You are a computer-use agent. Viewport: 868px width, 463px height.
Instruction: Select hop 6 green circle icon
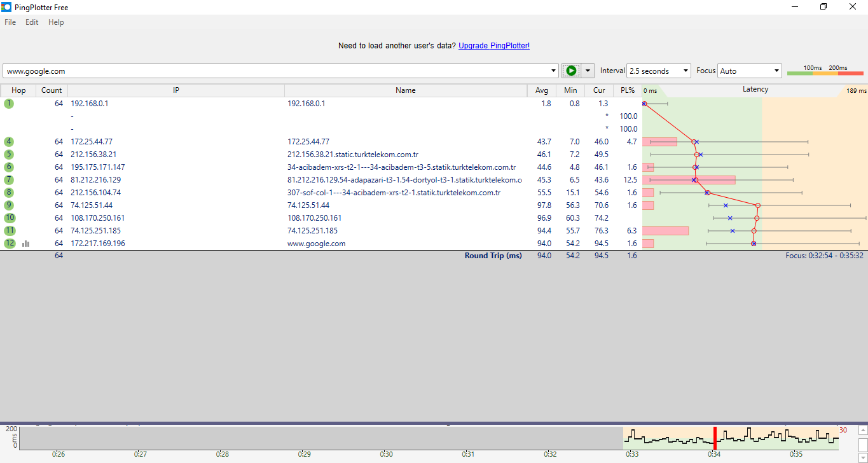(9, 167)
